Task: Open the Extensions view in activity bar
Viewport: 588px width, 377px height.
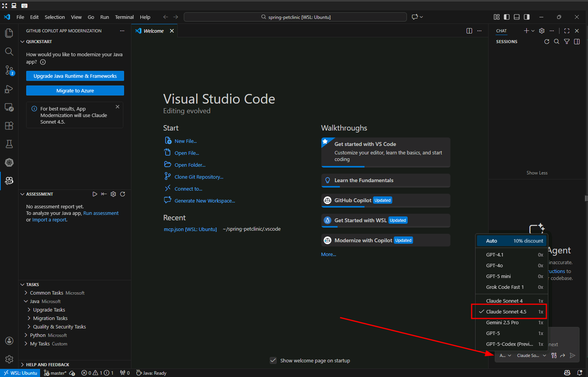Action: pos(9,126)
